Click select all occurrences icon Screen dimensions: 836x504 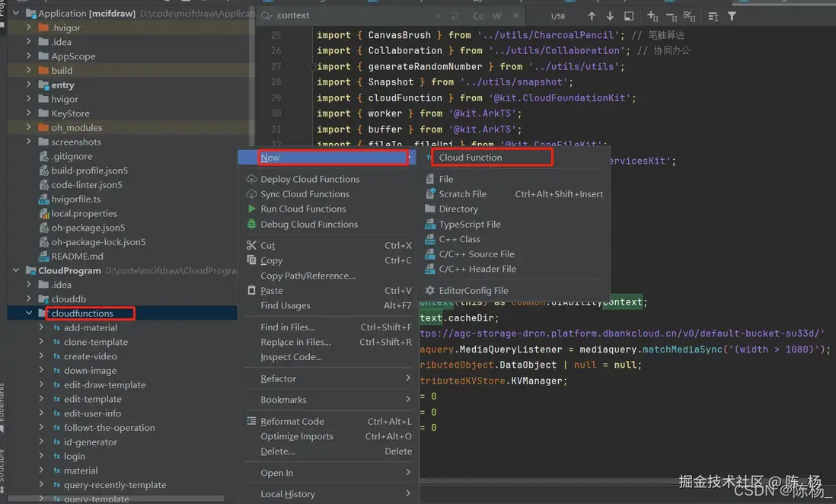(x=689, y=16)
